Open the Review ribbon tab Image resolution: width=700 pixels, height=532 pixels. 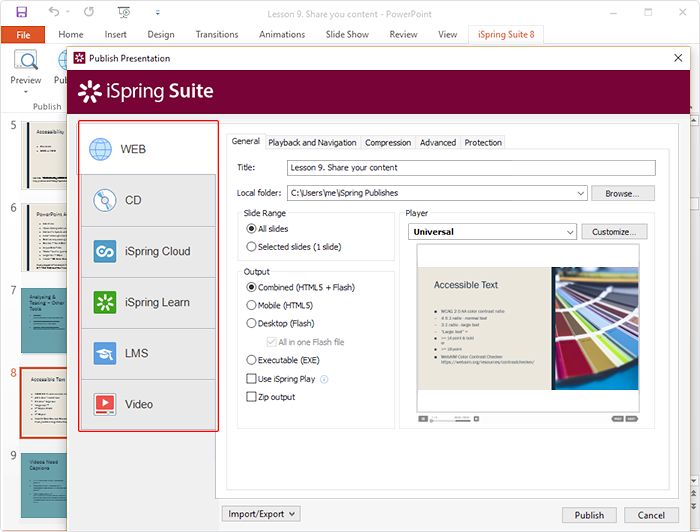click(x=403, y=34)
